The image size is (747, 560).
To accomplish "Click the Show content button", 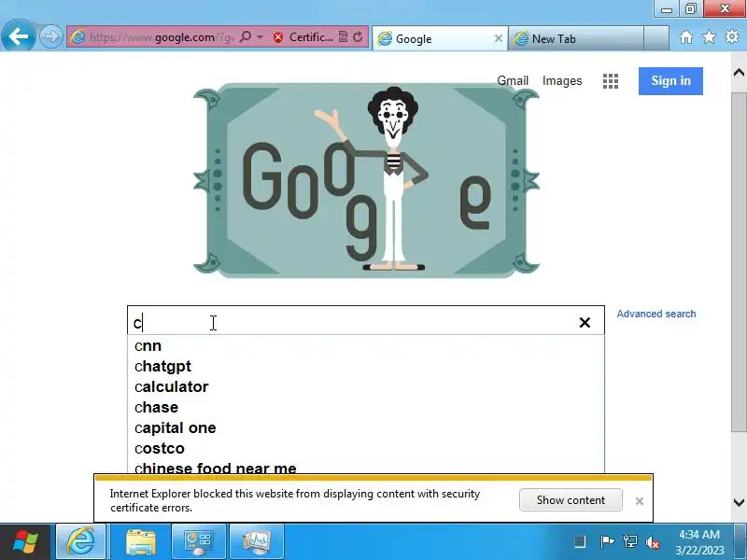I will point(571,500).
